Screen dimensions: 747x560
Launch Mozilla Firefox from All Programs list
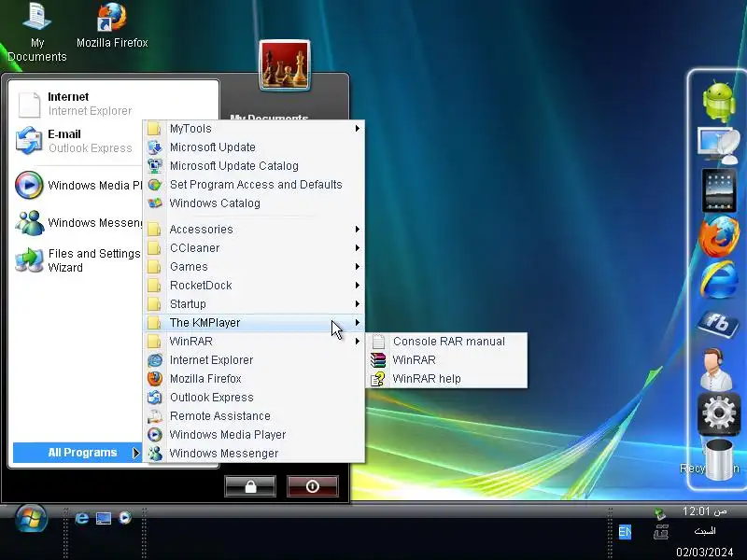coord(254,379)
